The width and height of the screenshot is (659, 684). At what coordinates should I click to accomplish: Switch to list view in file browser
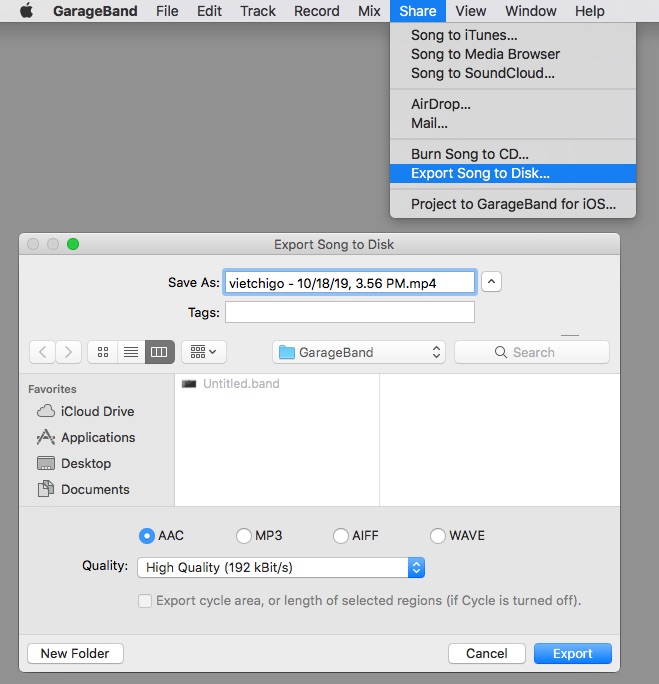point(130,352)
